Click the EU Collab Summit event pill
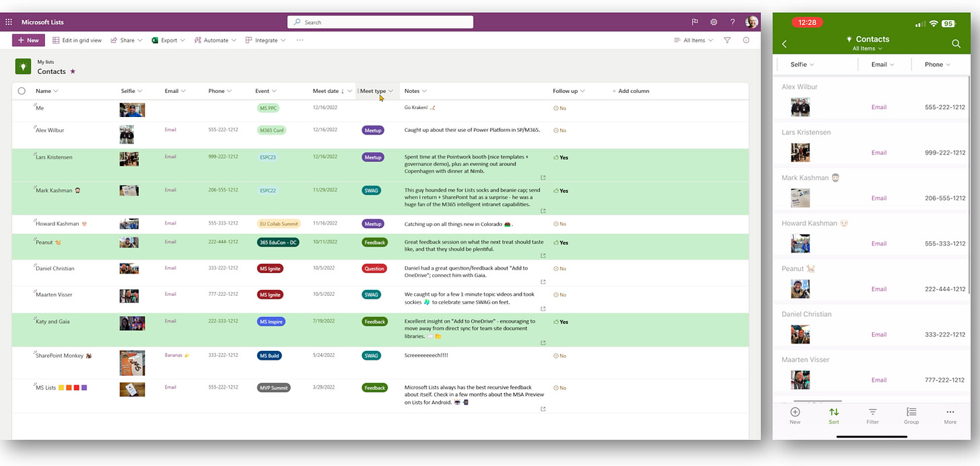This screenshot has height=466, width=980. (279, 224)
